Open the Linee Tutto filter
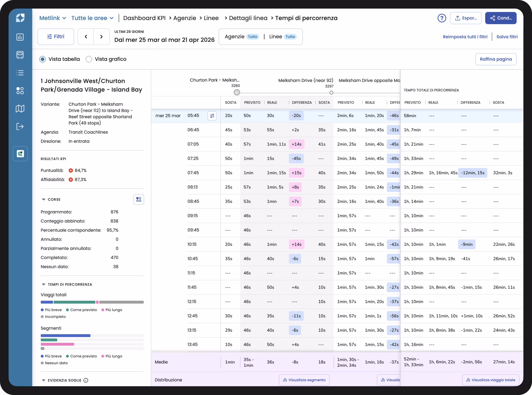532x395 pixels. click(x=283, y=36)
